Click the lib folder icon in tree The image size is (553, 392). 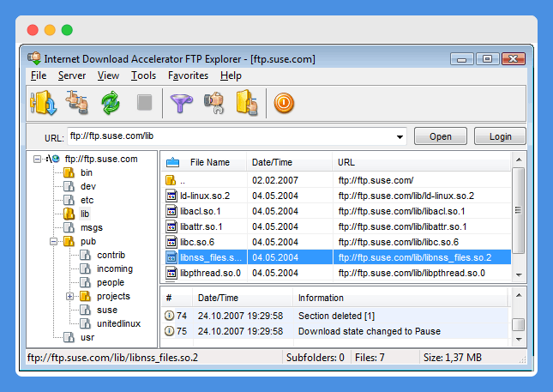(69, 214)
